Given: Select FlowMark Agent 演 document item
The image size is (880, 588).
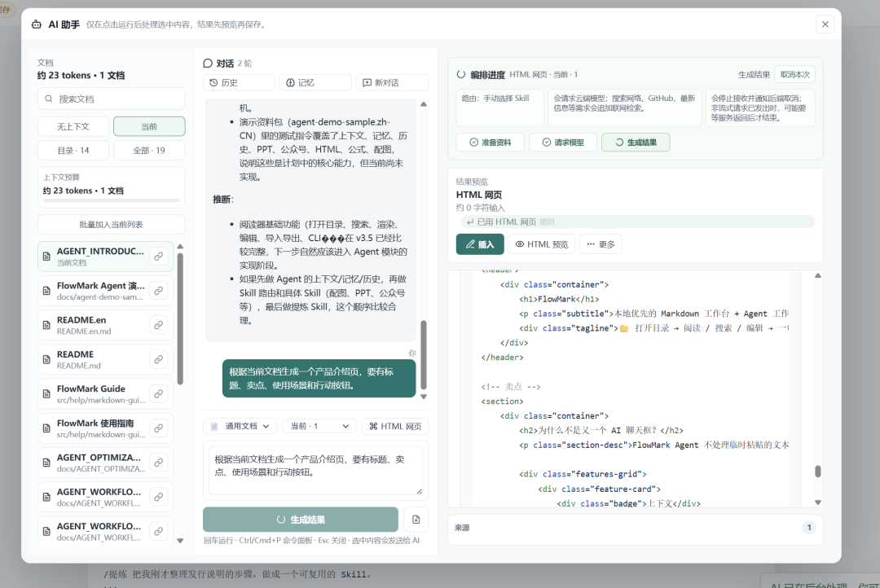Looking at the screenshot, I should coord(105,291).
